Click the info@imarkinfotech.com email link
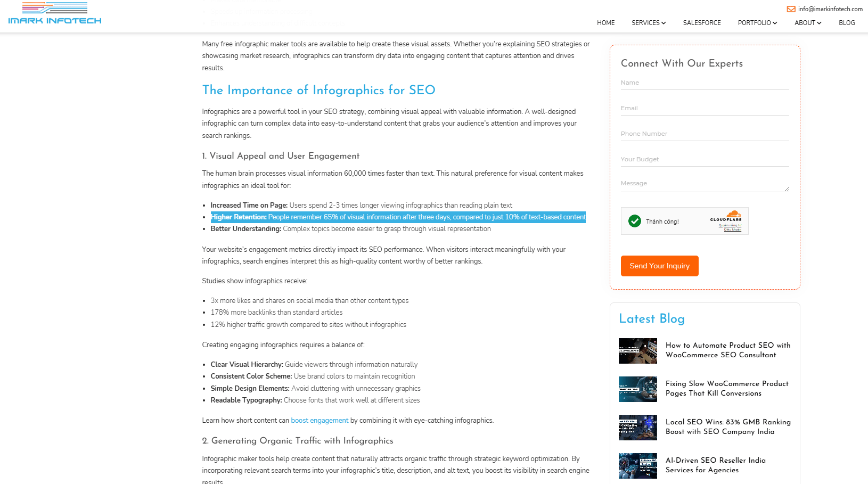 [830, 9]
